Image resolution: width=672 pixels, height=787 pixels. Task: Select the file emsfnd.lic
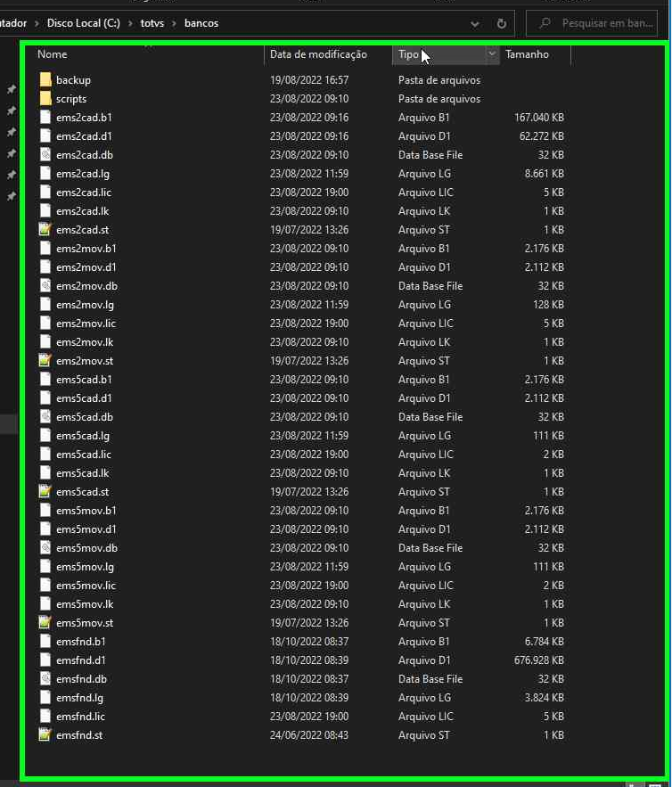(80, 717)
